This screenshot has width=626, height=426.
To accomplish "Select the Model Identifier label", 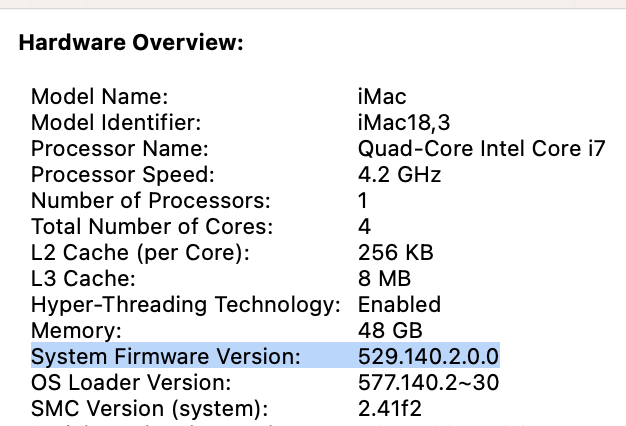I will point(116,123).
